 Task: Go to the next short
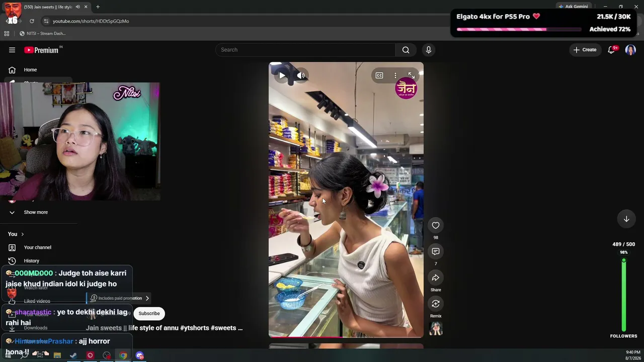click(x=626, y=219)
